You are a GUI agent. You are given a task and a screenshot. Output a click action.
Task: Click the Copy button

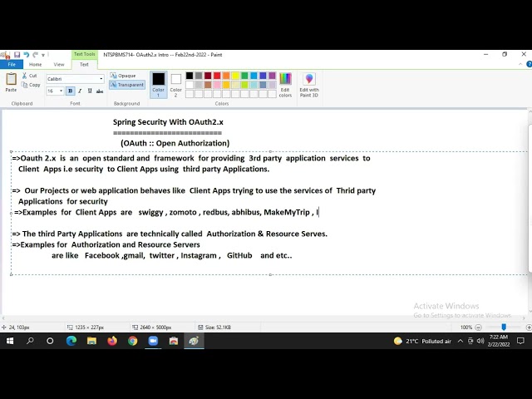click(31, 85)
